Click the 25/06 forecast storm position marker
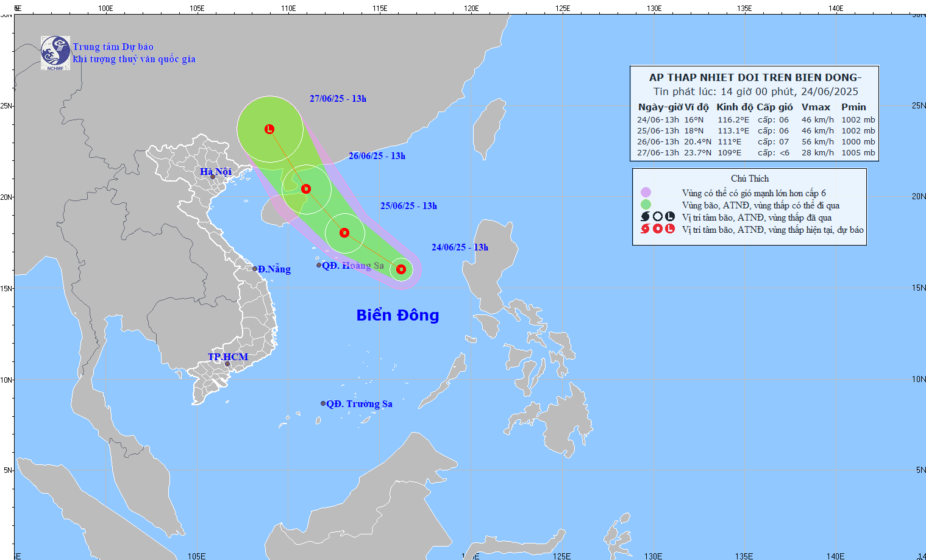The image size is (926, 560). tap(343, 232)
